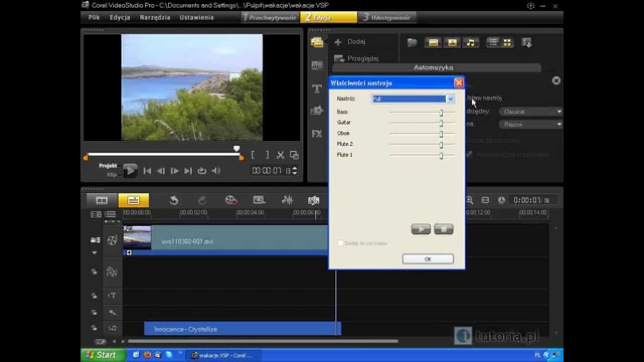The height and width of the screenshot is (362, 644).
Task: Jump to the start of the preview
Action: (147, 171)
